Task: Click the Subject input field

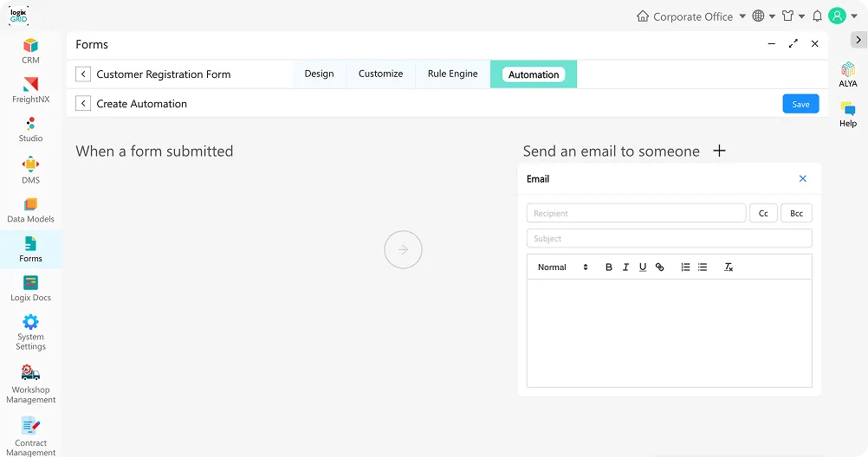Action: click(x=670, y=239)
